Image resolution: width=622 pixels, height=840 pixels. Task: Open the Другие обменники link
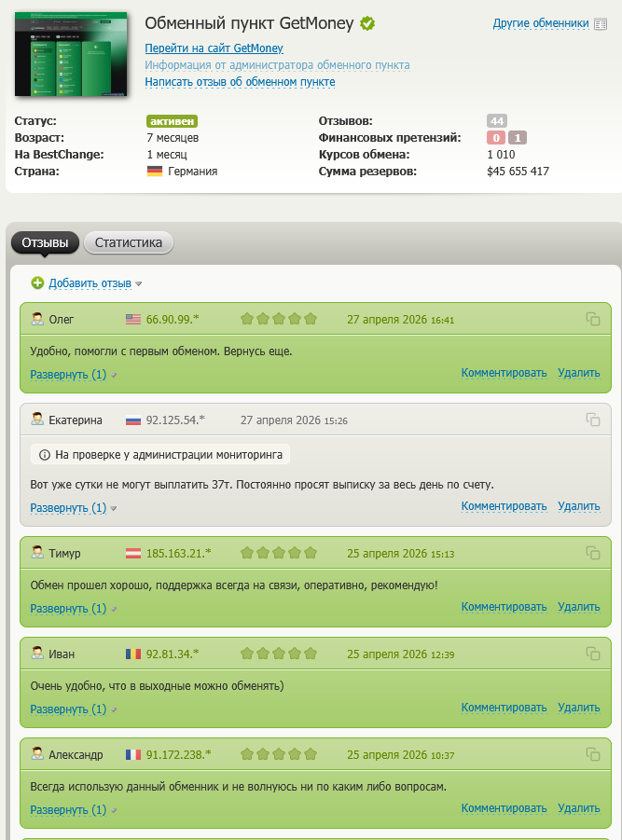pos(541,23)
